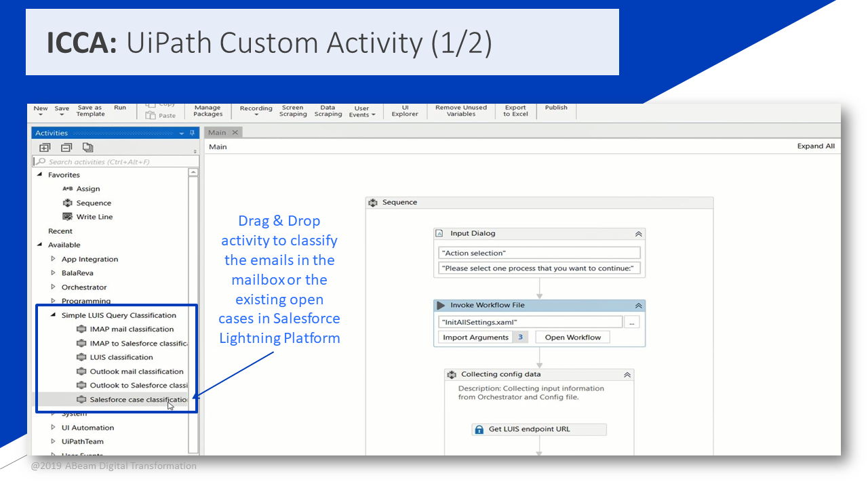Click the Assign activity icon
Viewport: 868px width, 488px height.
(67, 188)
